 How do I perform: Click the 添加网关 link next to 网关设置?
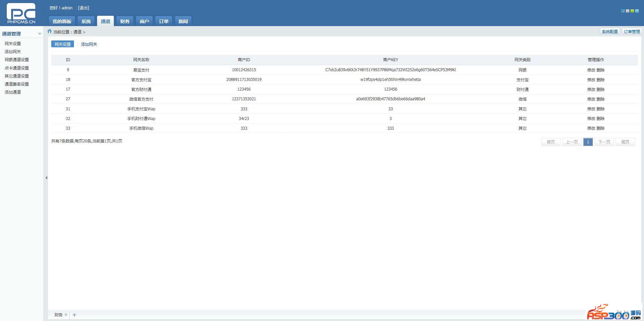click(89, 44)
